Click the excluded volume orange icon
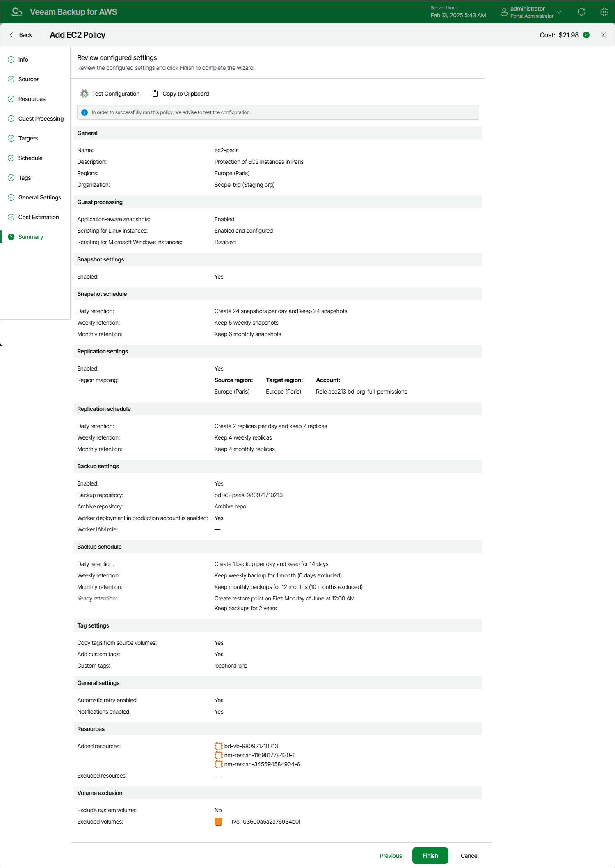The width and height of the screenshot is (615, 868). pos(218,822)
